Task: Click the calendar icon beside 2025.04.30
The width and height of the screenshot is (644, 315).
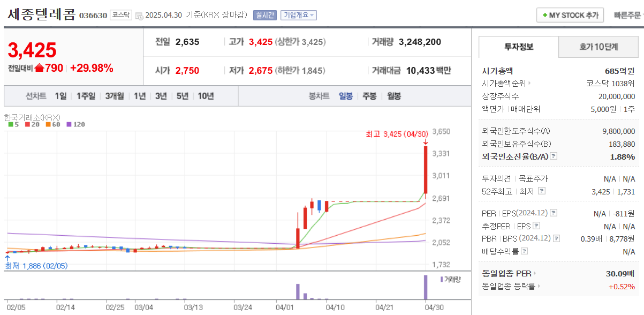Action: [139, 16]
